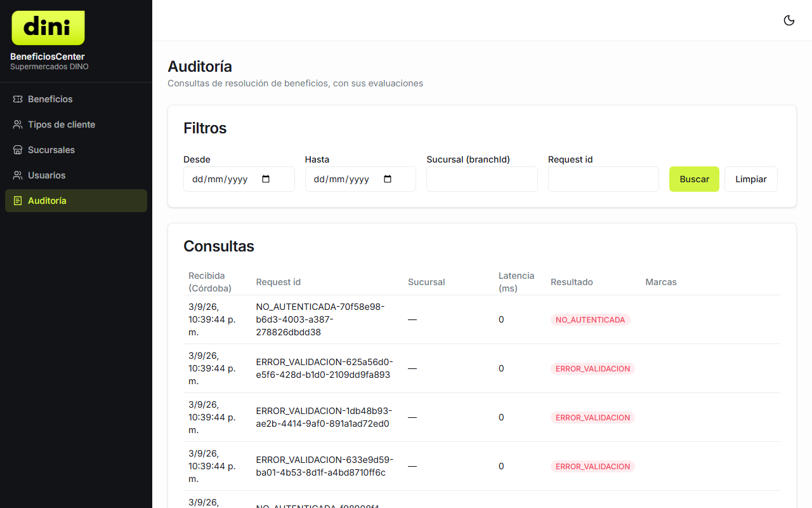
Task: Click the Tipos de cliente people icon
Action: [x=18, y=124]
